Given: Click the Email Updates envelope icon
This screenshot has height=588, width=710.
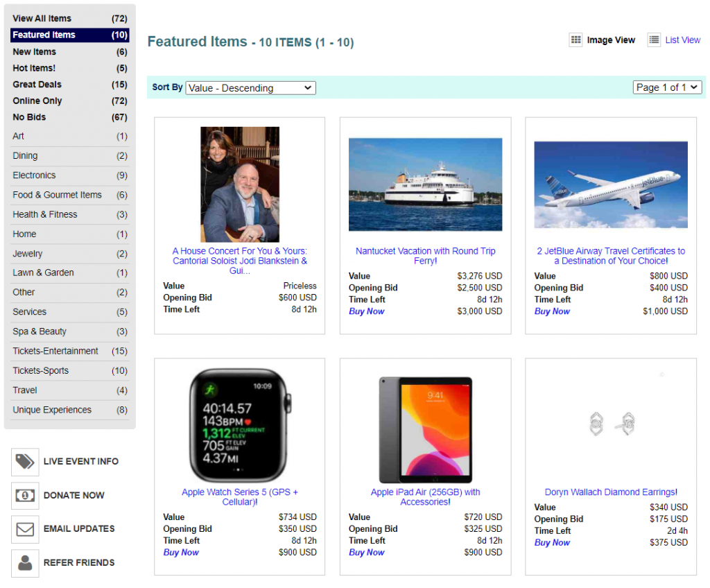Looking at the screenshot, I should point(25,529).
